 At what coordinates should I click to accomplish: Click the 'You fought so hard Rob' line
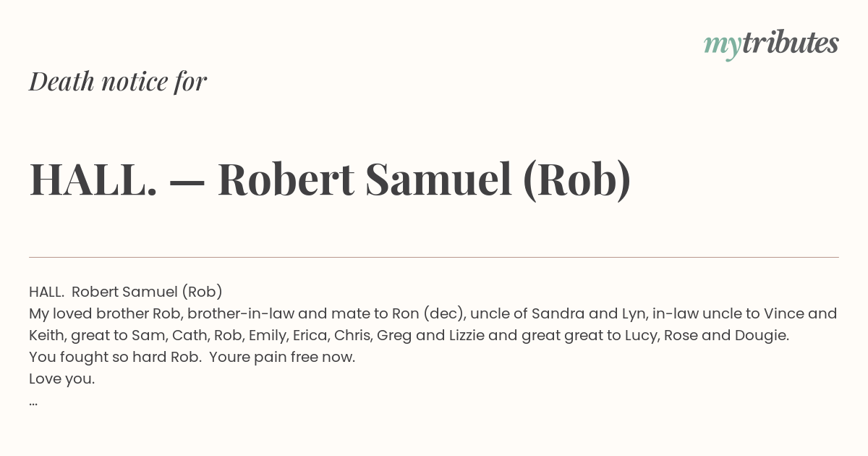click(192, 357)
